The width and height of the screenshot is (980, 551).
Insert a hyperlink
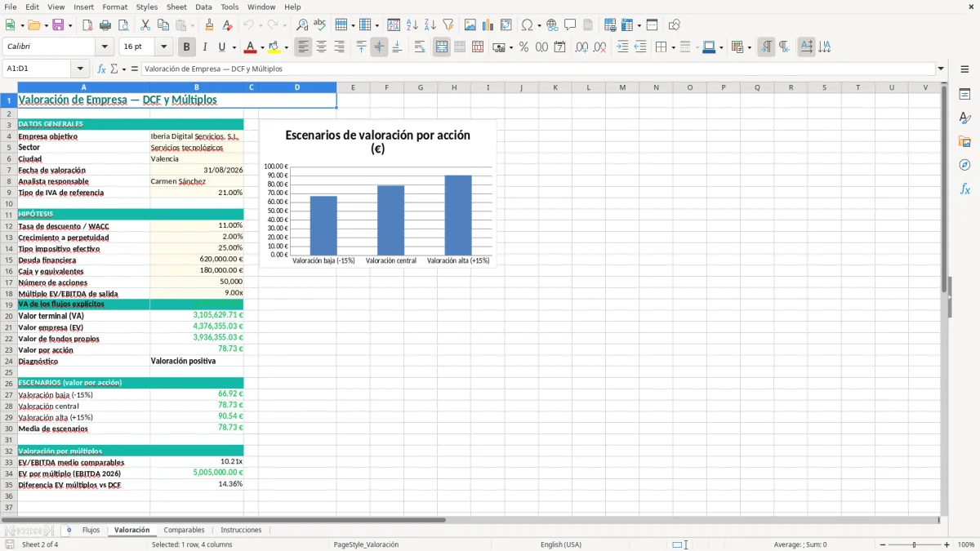pos(552,25)
